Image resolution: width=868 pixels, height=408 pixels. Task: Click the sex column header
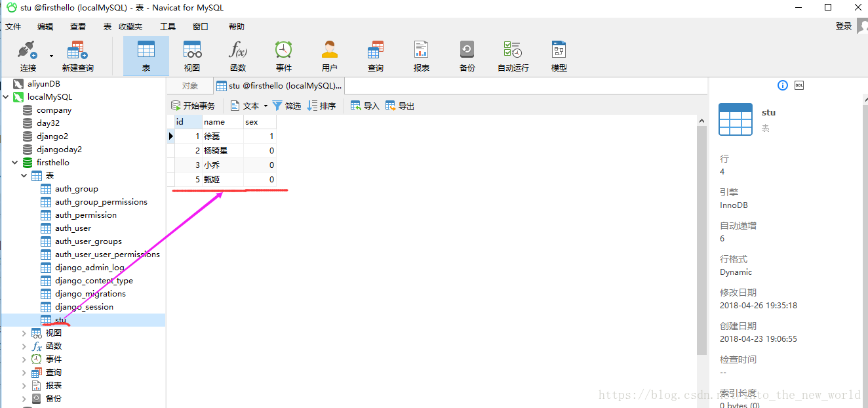tap(260, 122)
